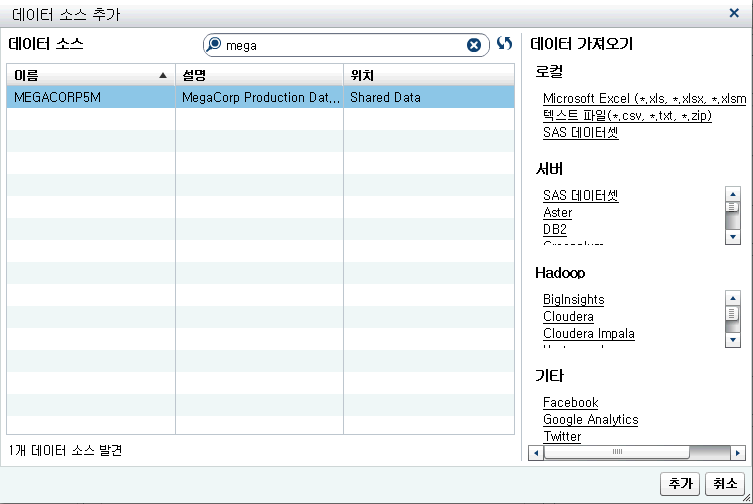Clear the search text with the X icon

coord(474,45)
